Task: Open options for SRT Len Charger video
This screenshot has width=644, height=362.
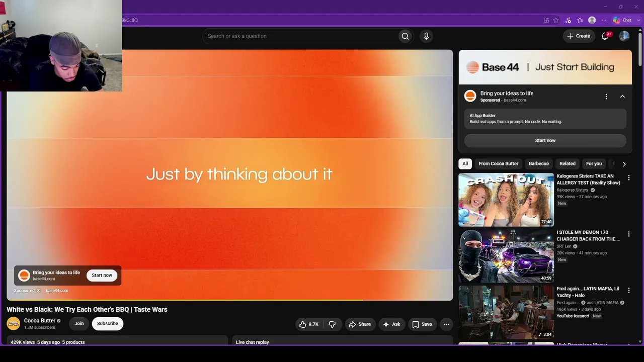Action: click(628, 234)
